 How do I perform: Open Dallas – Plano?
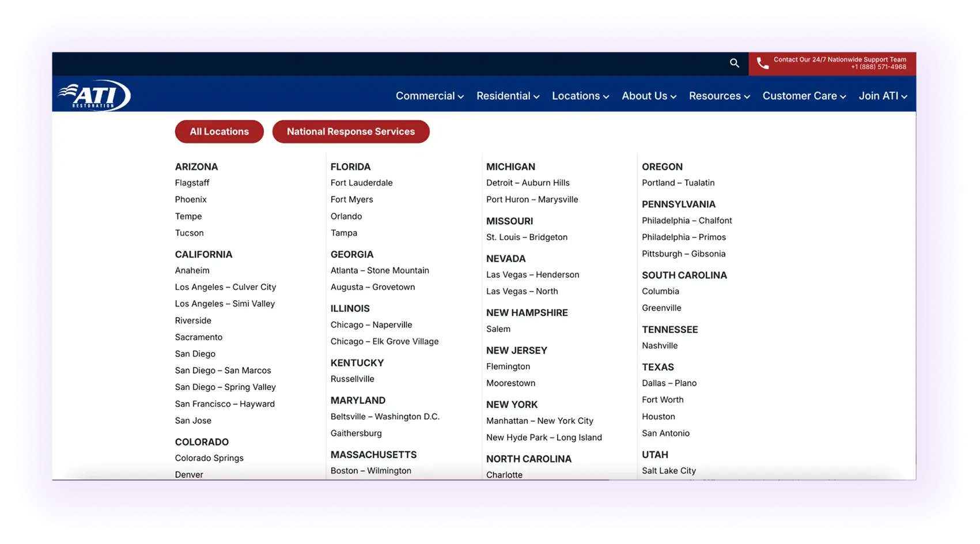(x=669, y=383)
